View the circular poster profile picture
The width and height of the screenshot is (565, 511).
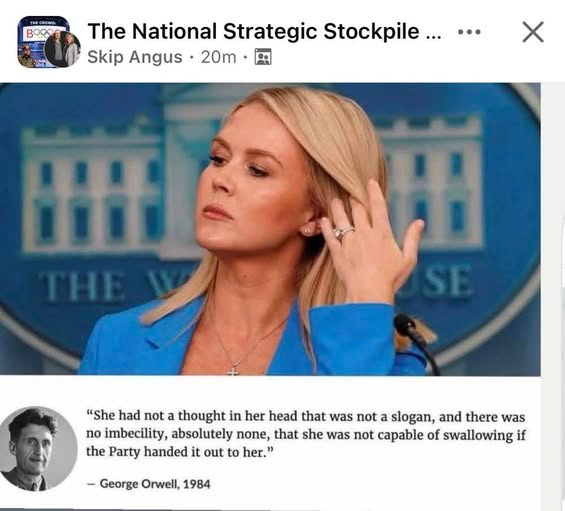(62, 49)
